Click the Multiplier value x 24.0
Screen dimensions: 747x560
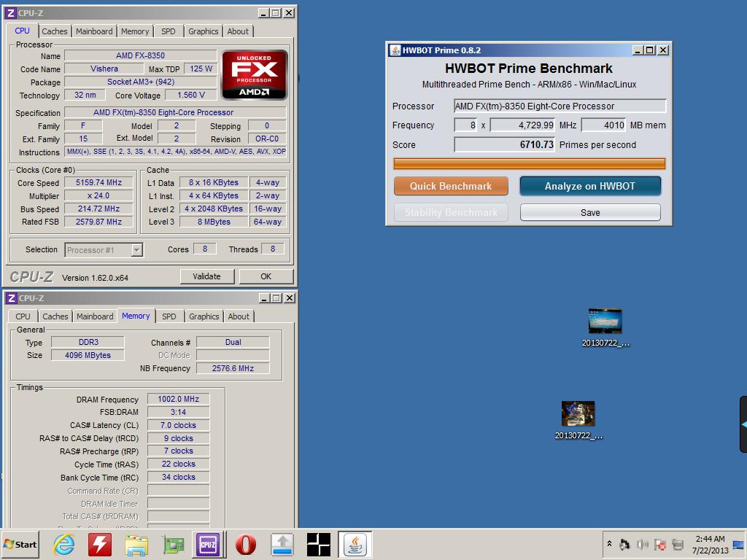pos(98,195)
